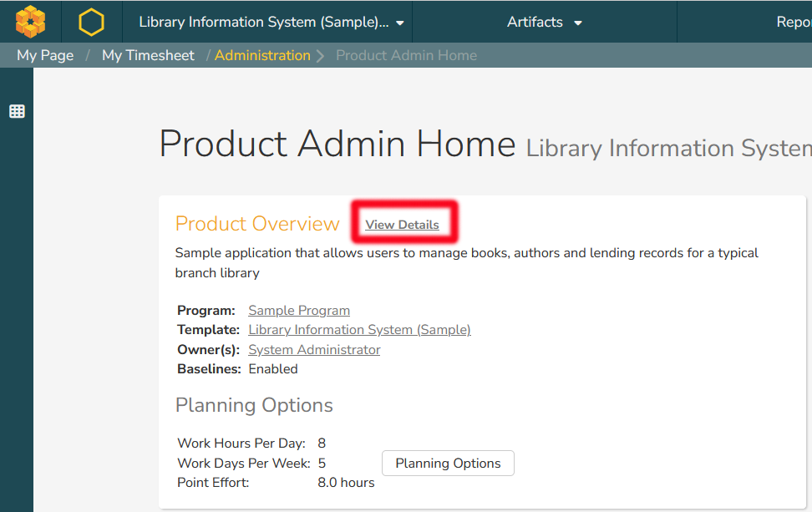812x512 pixels.
Task: Click the Spira orange cube logo
Action: [x=30, y=22]
